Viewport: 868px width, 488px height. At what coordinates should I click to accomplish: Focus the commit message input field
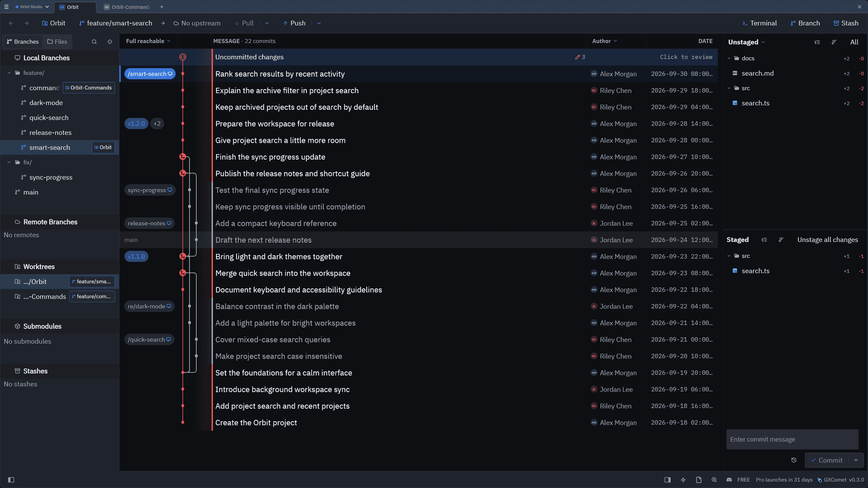click(x=792, y=439)
